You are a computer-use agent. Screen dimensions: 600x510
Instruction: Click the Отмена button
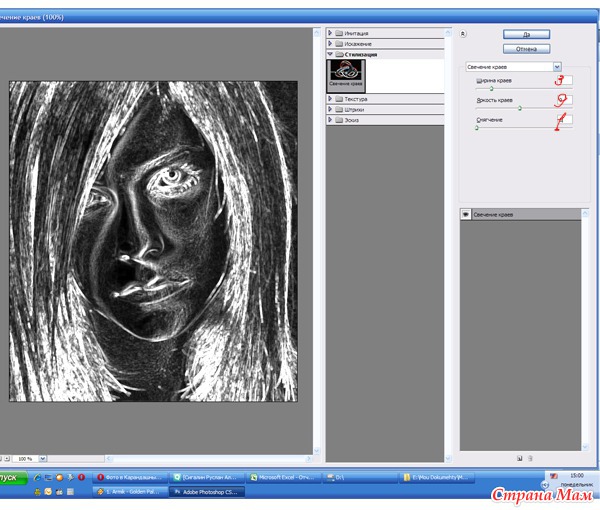[x=527, y=49]
